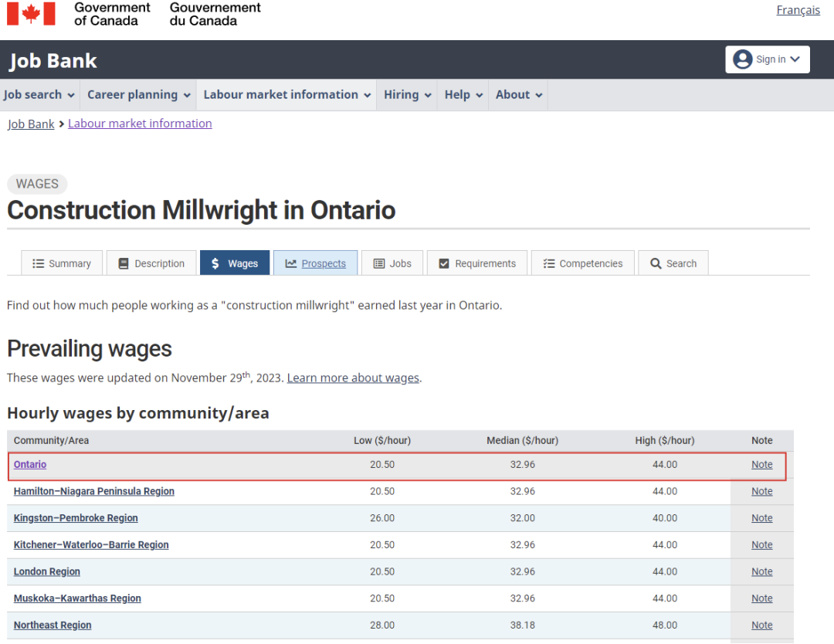Viewport: 834px width, 644px height.
Task: Open Kitchener–Waterloo–Barrie Region link
Action: 91,544
